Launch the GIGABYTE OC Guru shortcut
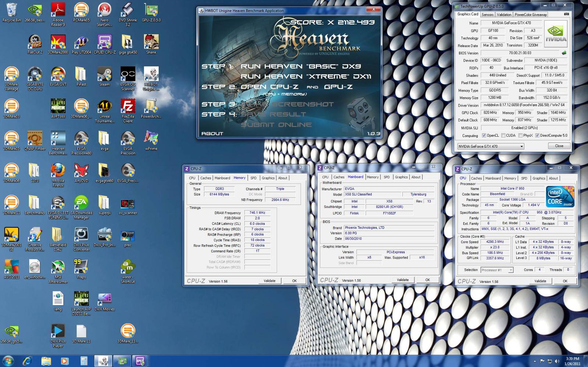The image size is (588, 367). [35, 79]
